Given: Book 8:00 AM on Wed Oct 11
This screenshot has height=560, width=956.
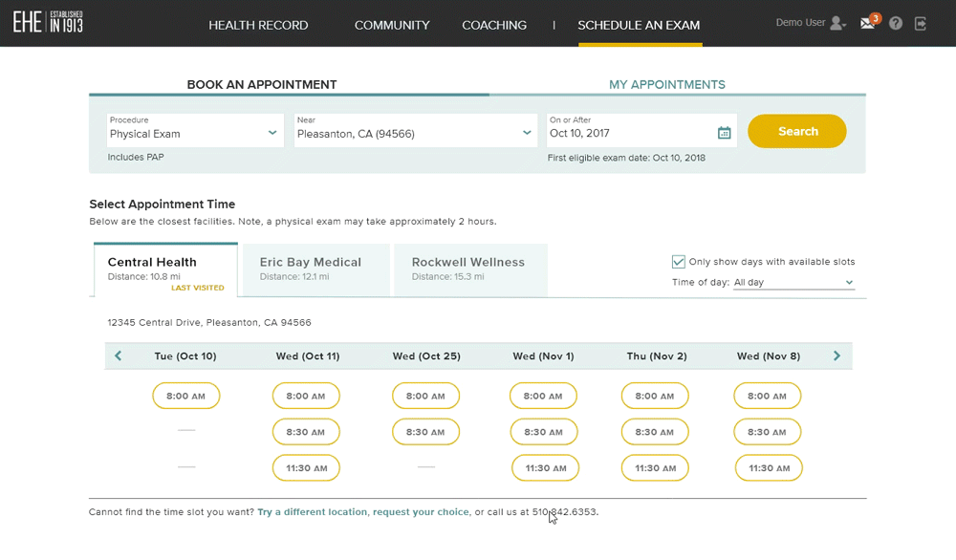Looking at the screenshot, I should point(306,396).
